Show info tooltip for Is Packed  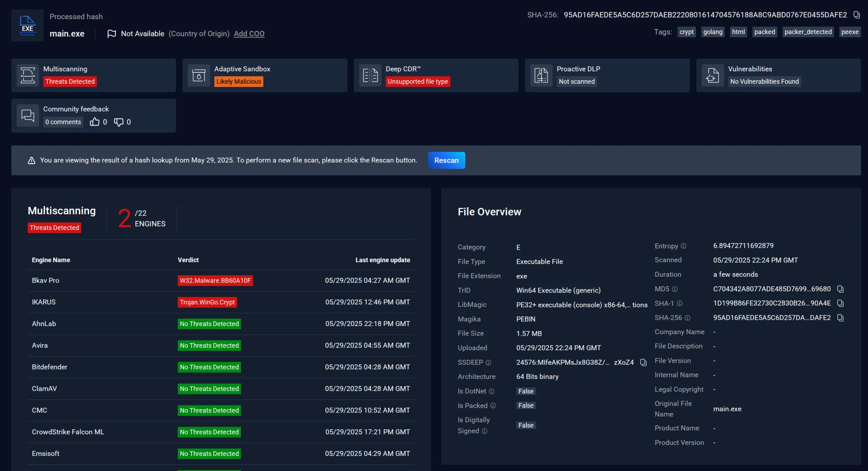493,405
